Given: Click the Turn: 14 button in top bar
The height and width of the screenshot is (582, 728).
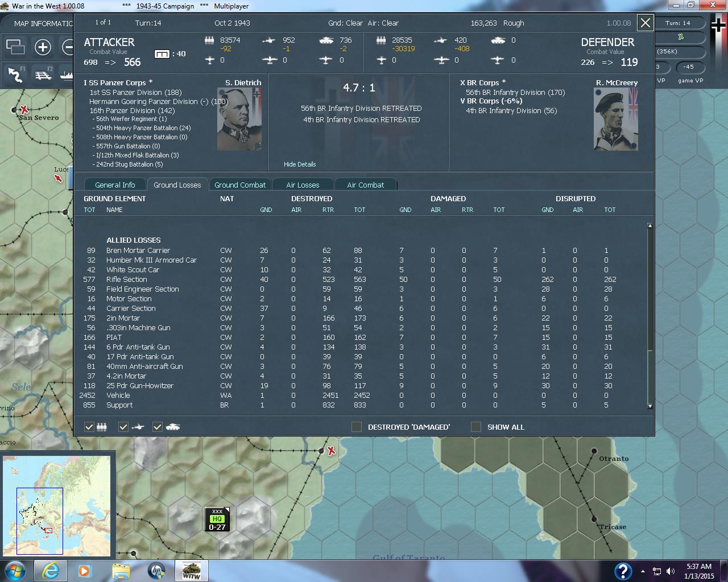Looking at the screenshot, I should pyautogui.click(x=677, y=23).
